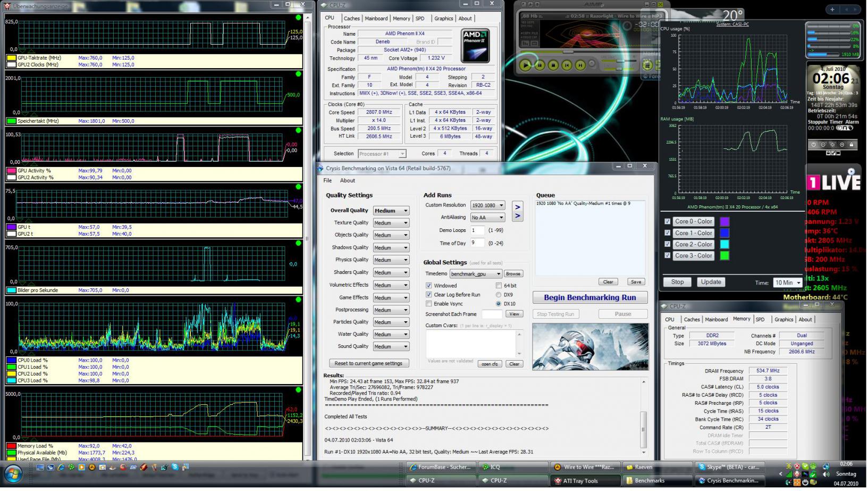Open the Overall Quality dropdown
The width and height of the screenshot is (868, 491).
tap(391, 211)
